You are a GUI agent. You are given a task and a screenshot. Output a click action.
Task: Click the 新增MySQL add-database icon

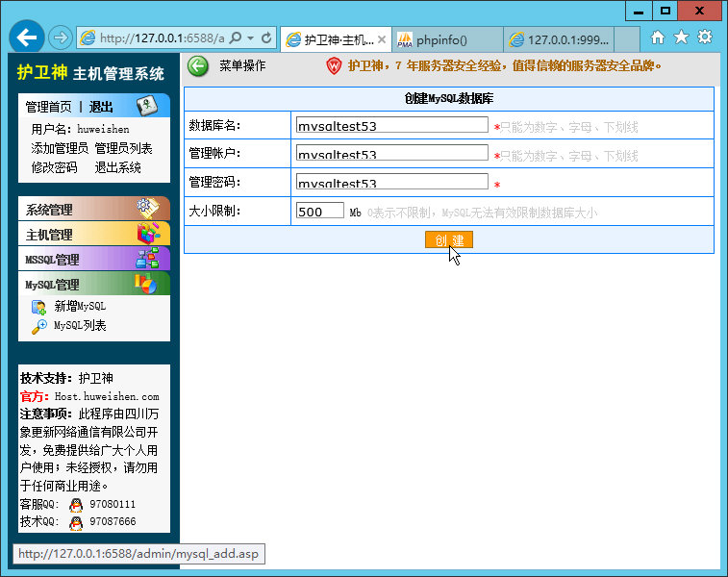(38, 308)
